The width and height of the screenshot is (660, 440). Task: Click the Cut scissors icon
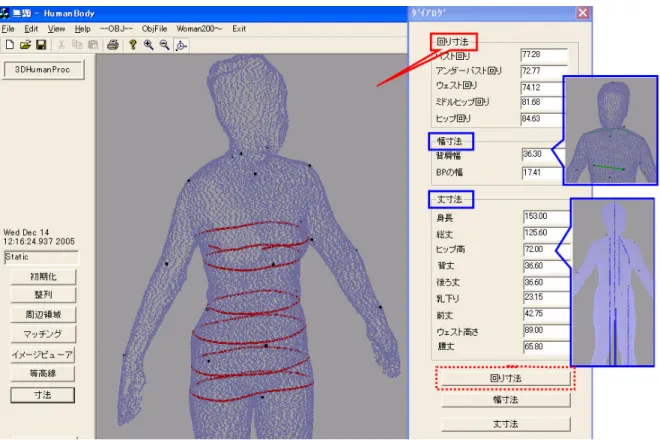point(61,45)
